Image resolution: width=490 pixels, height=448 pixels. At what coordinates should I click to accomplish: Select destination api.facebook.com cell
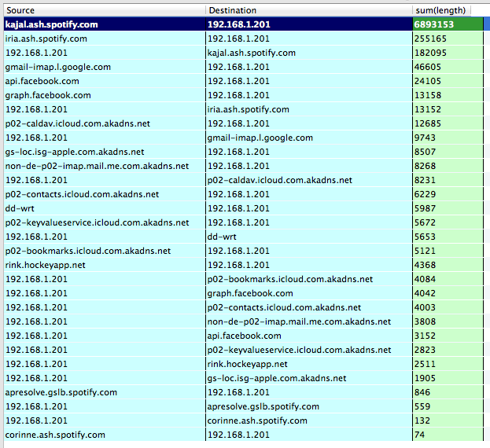point(309,336)
